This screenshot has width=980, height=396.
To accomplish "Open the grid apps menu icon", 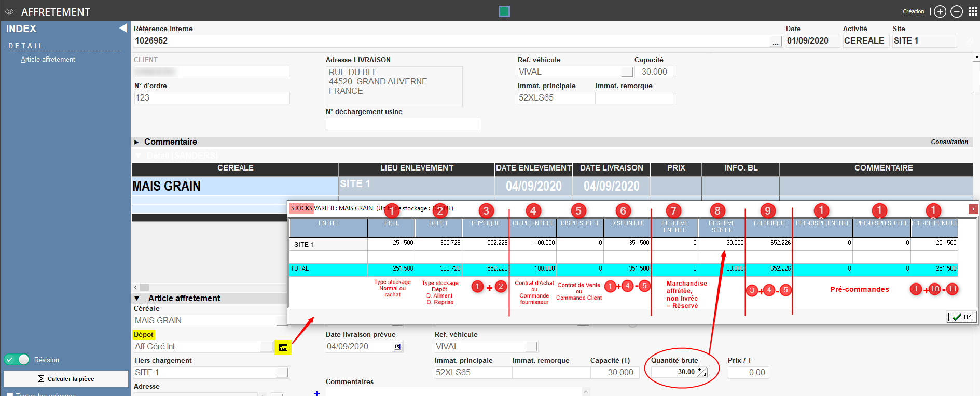I will pos(973,11).
